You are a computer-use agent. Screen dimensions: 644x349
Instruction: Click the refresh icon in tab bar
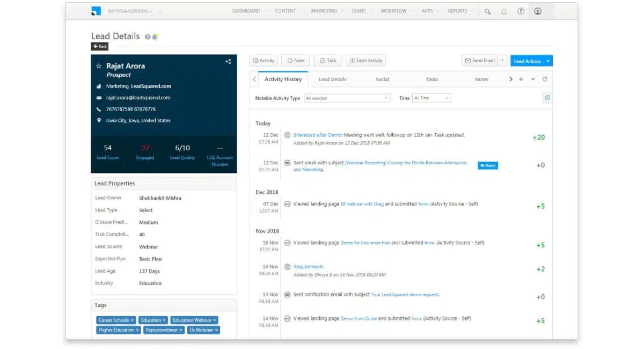click(x=545, y=79)
